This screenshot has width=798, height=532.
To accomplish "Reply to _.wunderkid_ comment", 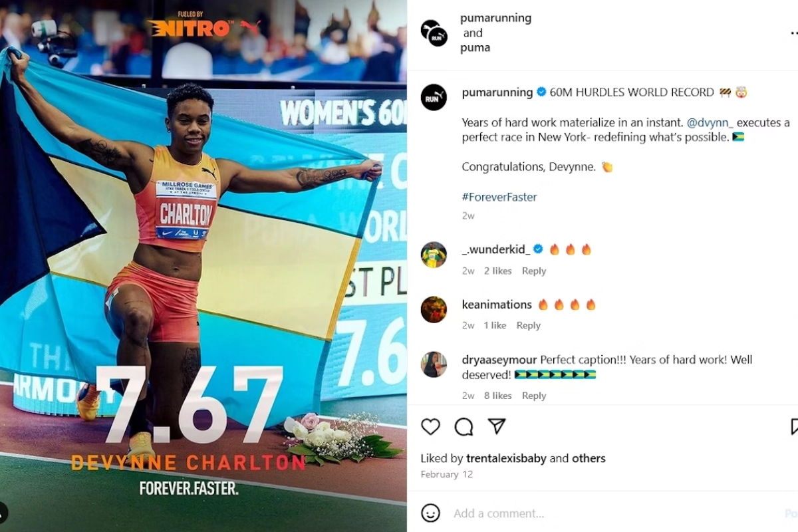I will pos(534,271).
